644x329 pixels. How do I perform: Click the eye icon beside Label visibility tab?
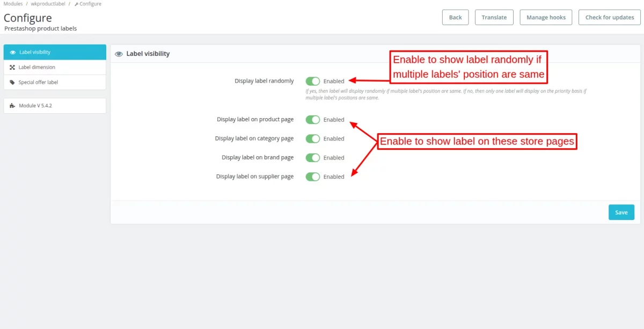(13, 52)
